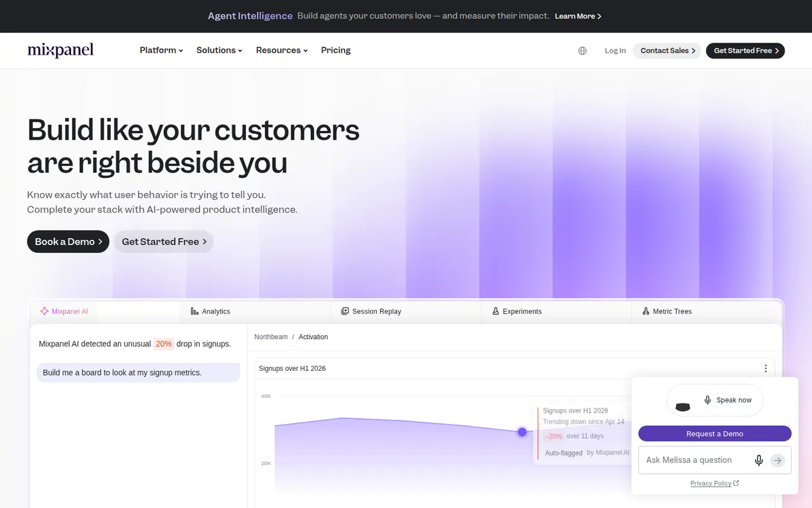The width and height of the screenshot is (812, 508).
Task: Click the Auto-flagged label in the tooltip
Action: tap(564, 453)
